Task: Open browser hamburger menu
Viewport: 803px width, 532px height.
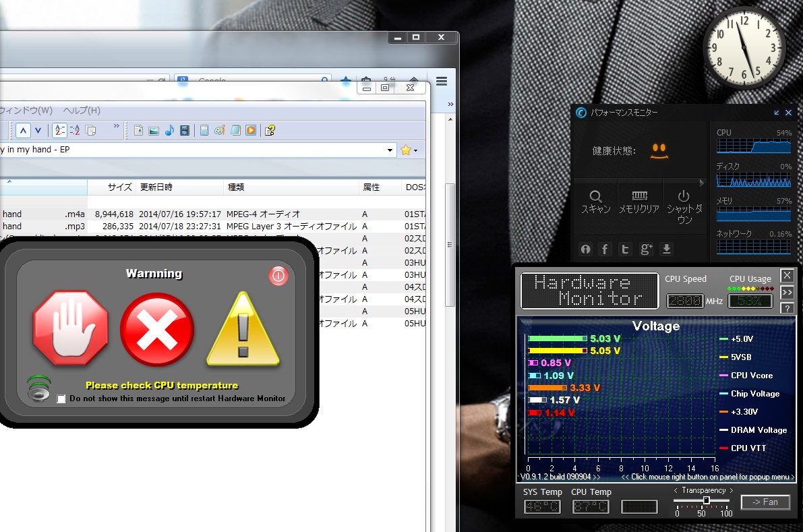Action: coord(442,82)
